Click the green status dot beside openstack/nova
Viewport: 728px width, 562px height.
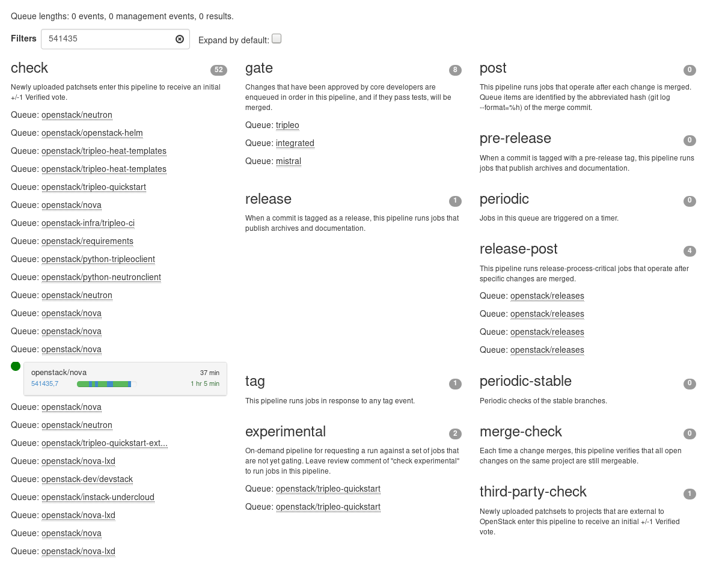coord(16,366)
